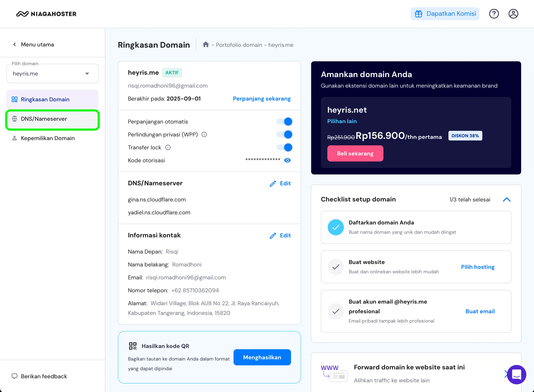Select DNS/Nameserver in the sidebar

pos(44,119)
